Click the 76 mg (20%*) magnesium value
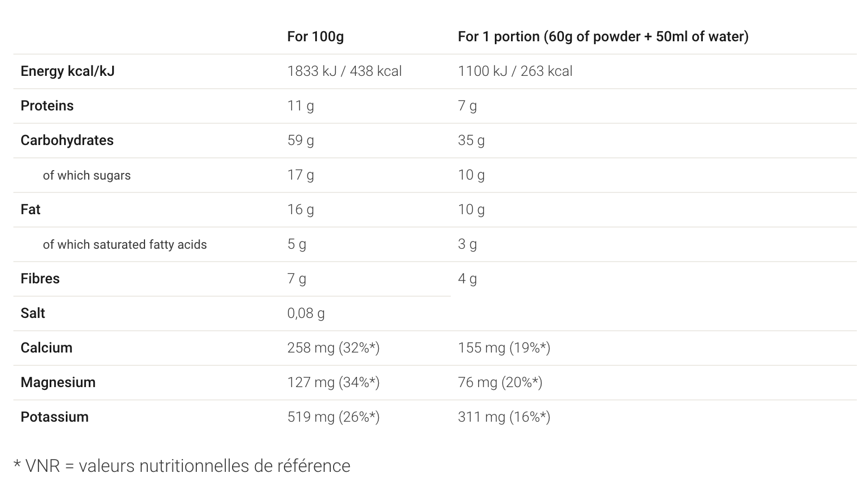 click(x=500, y=383)
